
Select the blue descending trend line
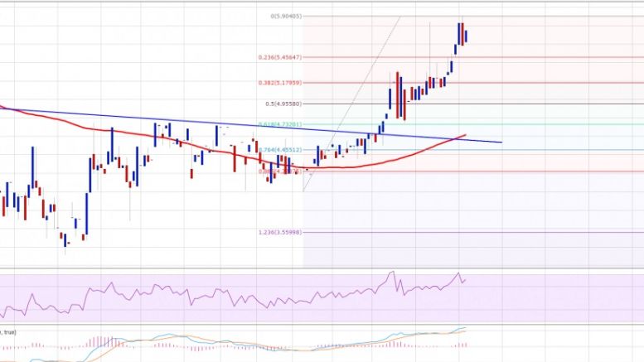(x=251, y=125)
